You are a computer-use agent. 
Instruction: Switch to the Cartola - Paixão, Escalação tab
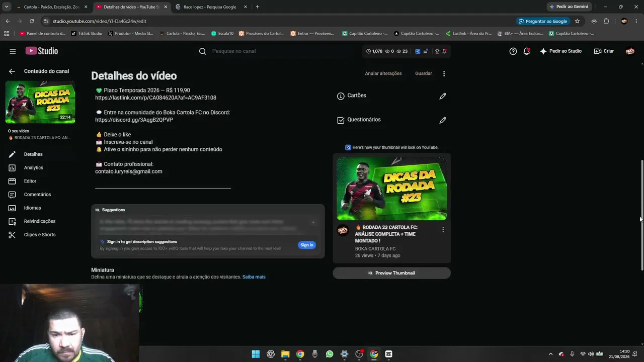52,7
